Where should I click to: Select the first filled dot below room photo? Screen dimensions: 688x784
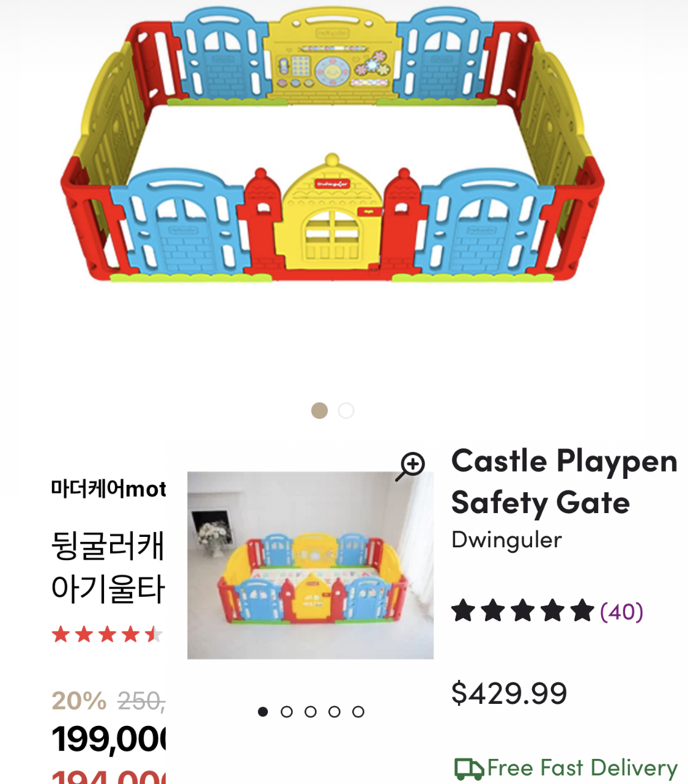pyautogui.click(x=263, y=712)
